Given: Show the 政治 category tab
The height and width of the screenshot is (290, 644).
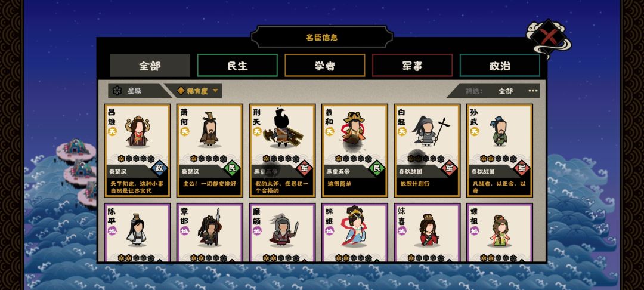Looking at the screenshot, I should pyautogui.click(x=500, y=65).
